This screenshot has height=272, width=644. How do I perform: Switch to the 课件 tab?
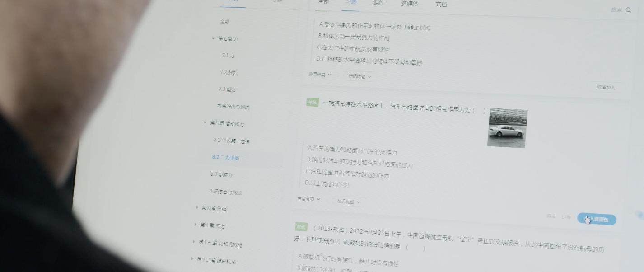click(379, 2)
